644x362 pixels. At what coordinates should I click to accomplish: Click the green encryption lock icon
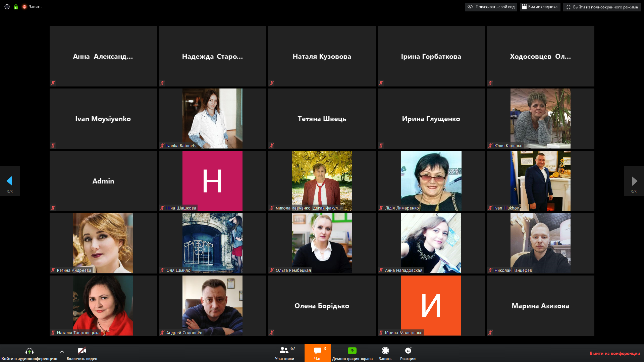click(16, 7)
